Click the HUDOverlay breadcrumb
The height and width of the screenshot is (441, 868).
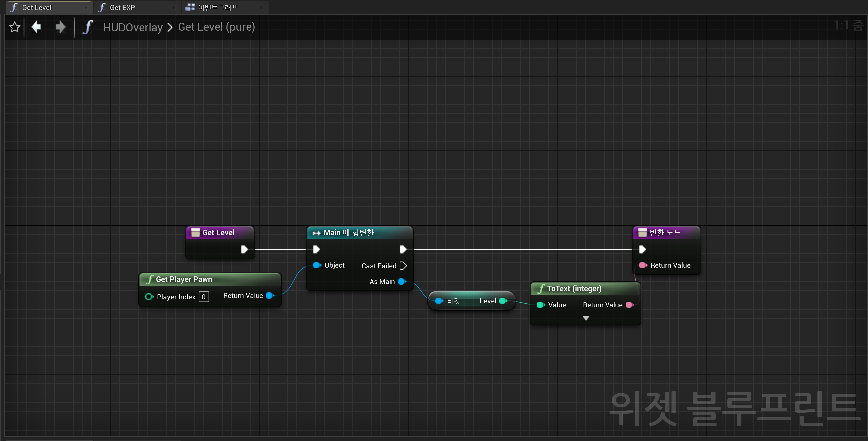click(x=133, y=27)
